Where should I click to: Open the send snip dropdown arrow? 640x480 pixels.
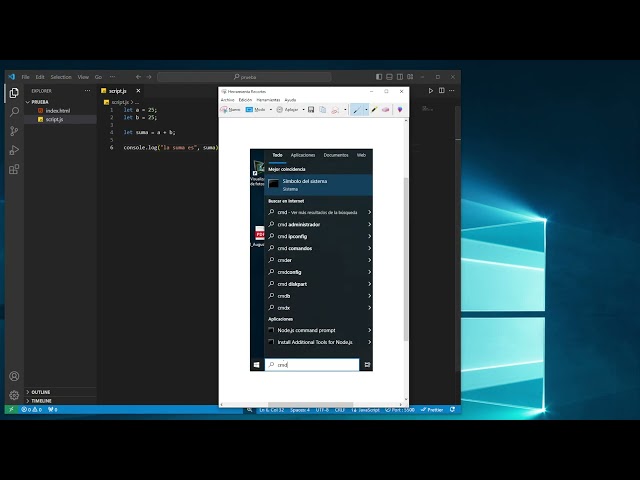pos(345,110)
